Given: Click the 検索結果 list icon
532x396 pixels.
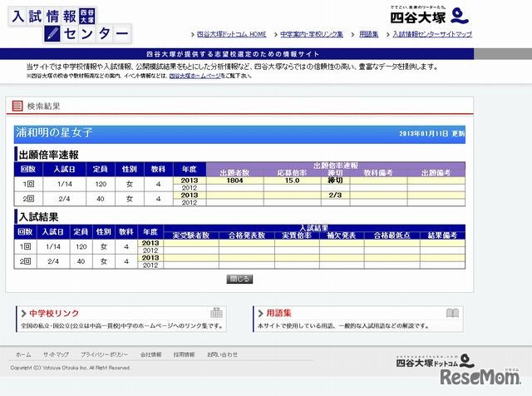Looking at the screenshot, I should [17, 106].
